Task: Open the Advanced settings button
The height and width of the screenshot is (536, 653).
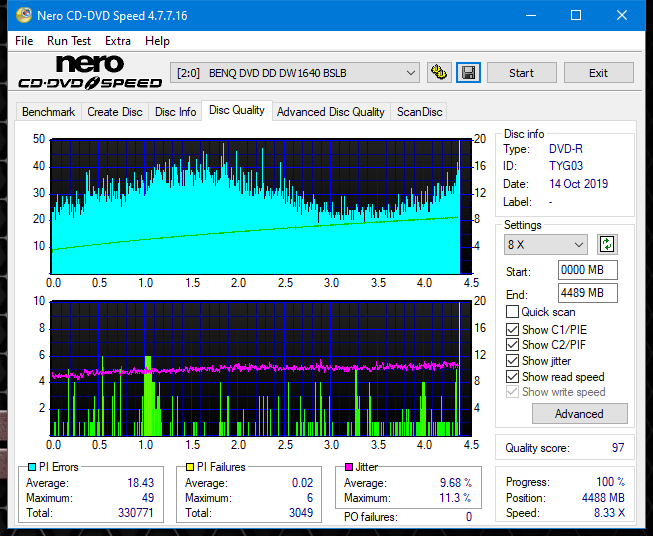Action: point(579,414)
